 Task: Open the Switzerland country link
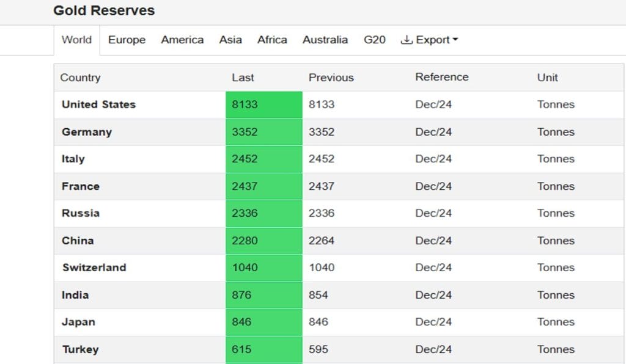[x=94, y=268]
